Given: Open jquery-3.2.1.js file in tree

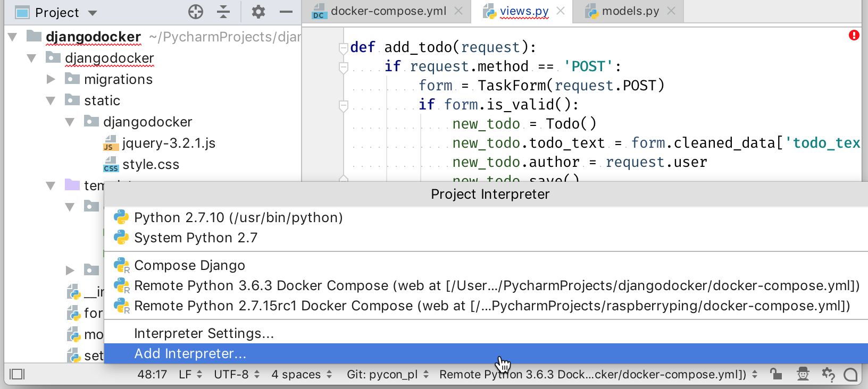Looking at the screenshot, I should click(x=168, y=143).
